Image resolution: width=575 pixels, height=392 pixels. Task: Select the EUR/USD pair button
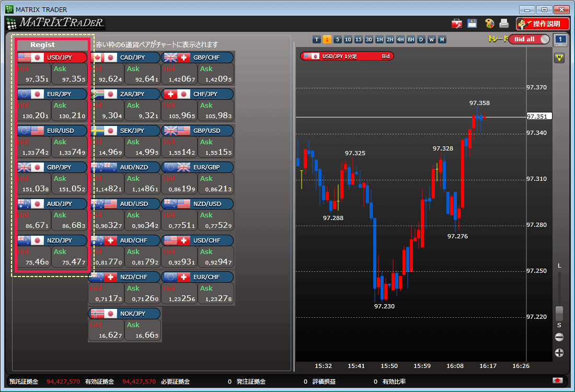click(x=52, y=131)
